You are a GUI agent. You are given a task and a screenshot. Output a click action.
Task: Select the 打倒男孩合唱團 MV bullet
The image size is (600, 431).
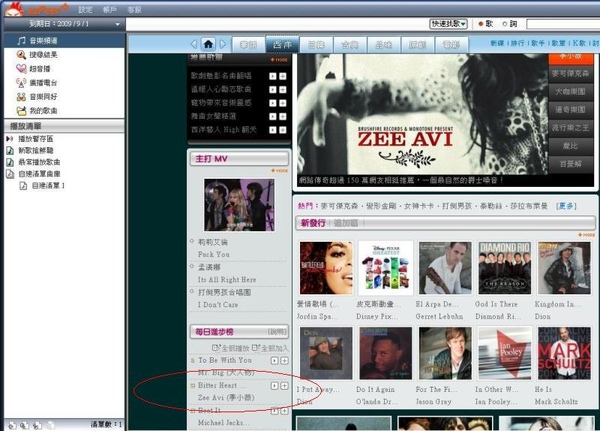tap(192, 291)
